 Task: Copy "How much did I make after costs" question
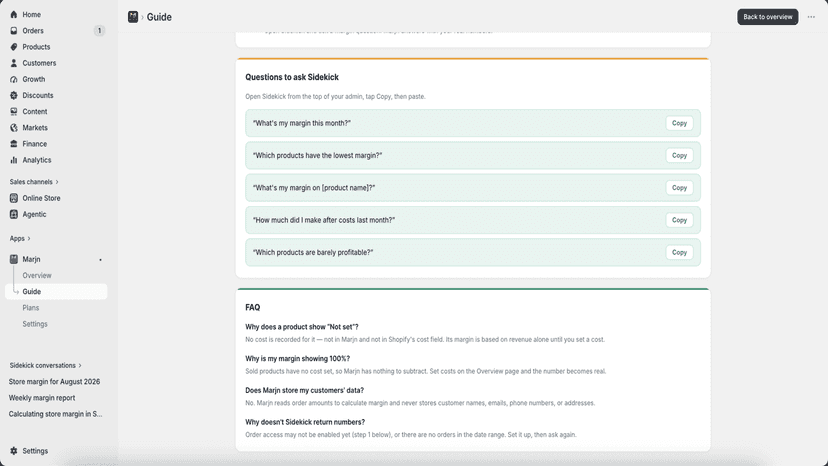pyautogui.click(x=679, y=220)
